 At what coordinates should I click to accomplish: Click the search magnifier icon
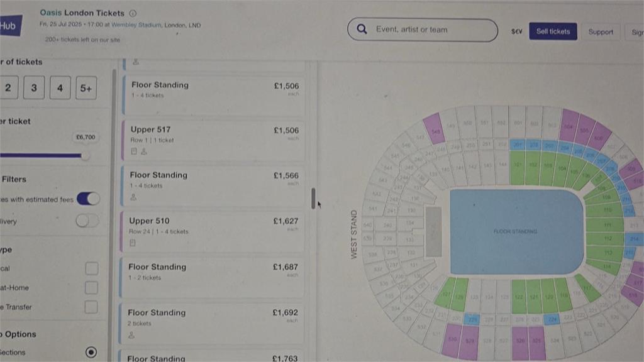tap(362, 29)
